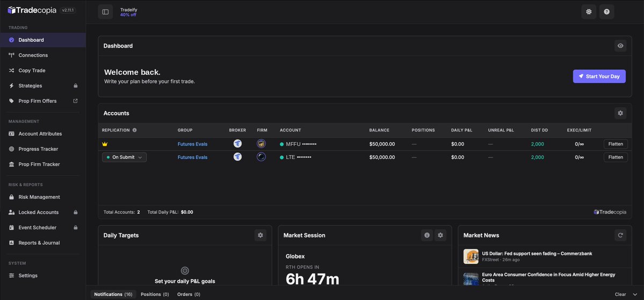Go to Dashboard in sidebar
Screen dimensions: 644x300
[x=43, y=40]
